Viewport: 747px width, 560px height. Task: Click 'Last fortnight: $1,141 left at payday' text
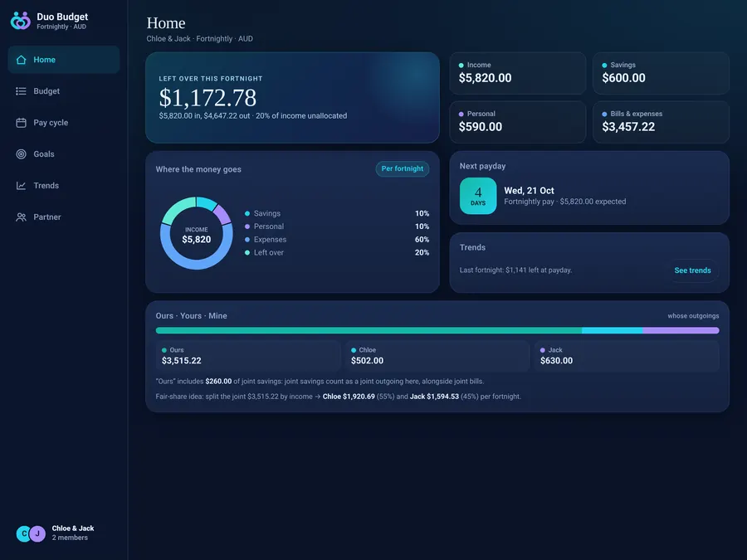(515, 270)
